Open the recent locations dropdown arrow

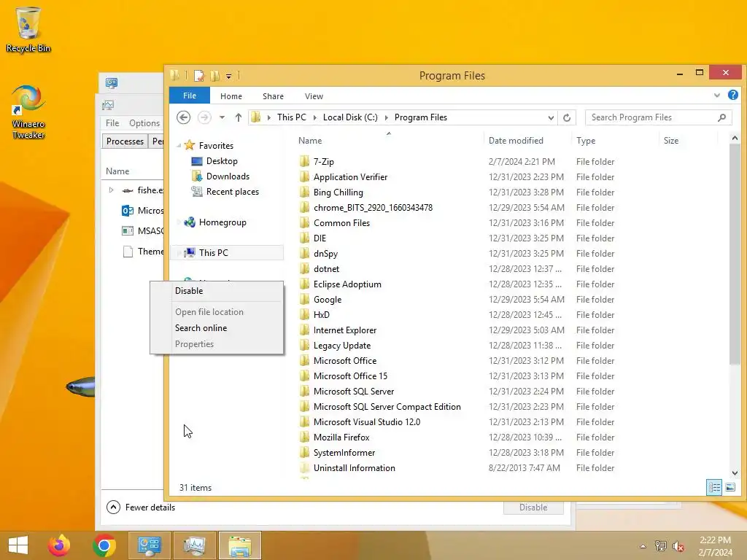pos(222,117)
